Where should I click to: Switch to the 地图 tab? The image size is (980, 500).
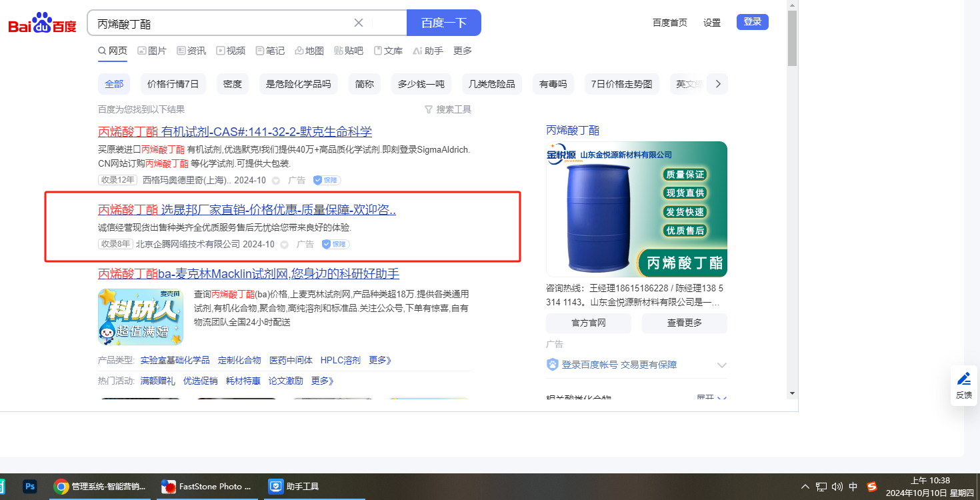[x=309, y=51]
